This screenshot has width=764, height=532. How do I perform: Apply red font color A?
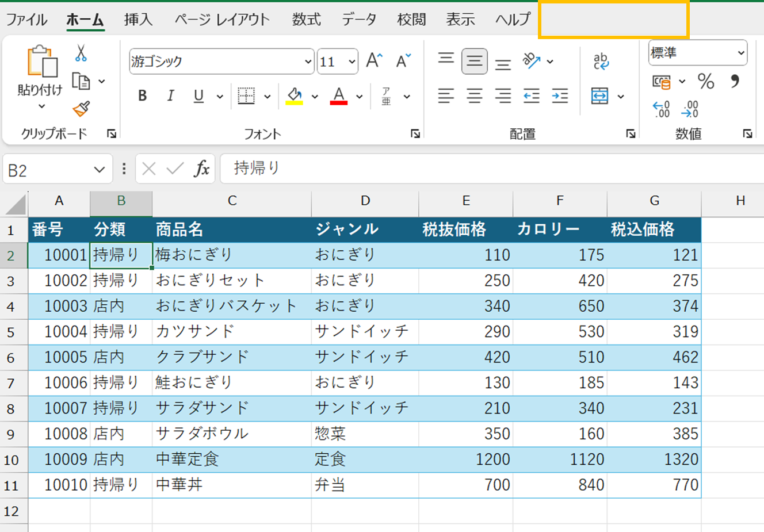coord(339,96)
